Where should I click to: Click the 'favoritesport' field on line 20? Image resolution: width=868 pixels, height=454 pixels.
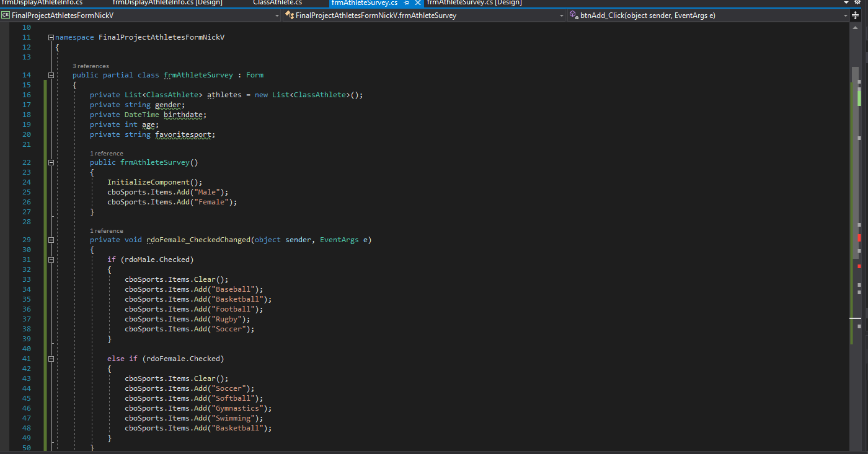click(x=183, y=135)
